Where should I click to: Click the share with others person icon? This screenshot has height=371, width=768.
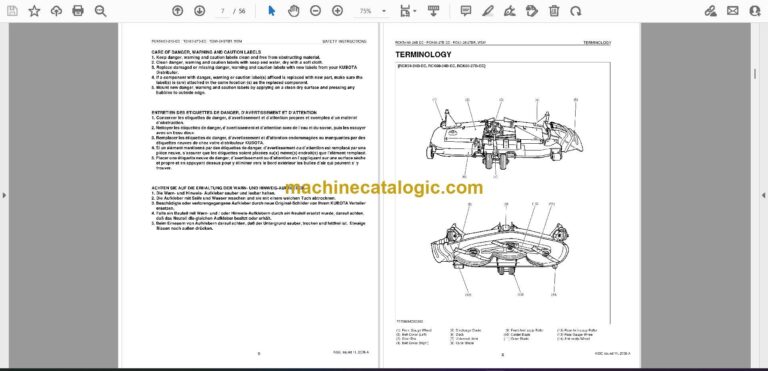pos(755,11)
